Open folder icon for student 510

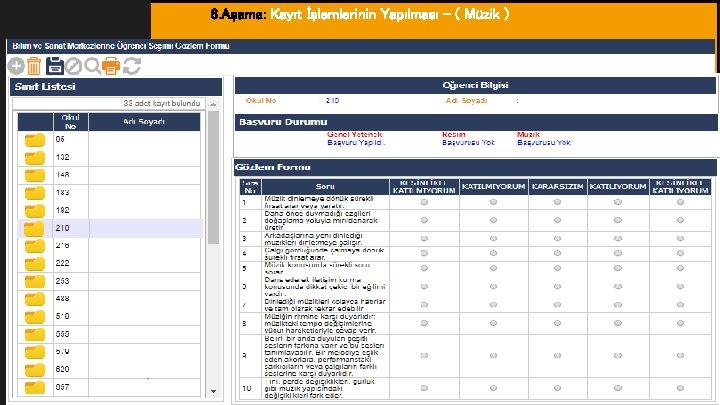(x=35, y=317)
